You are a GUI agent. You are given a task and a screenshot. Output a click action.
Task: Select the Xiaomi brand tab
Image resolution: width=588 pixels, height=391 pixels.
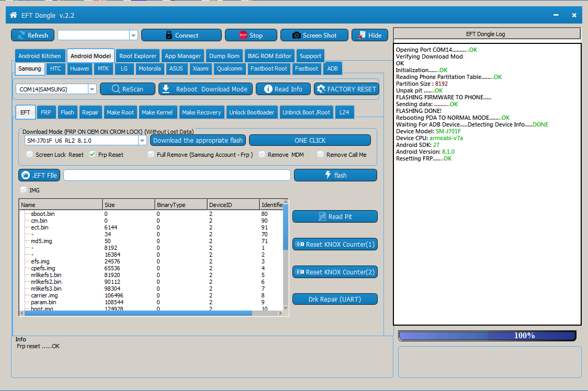click(201, 68)
